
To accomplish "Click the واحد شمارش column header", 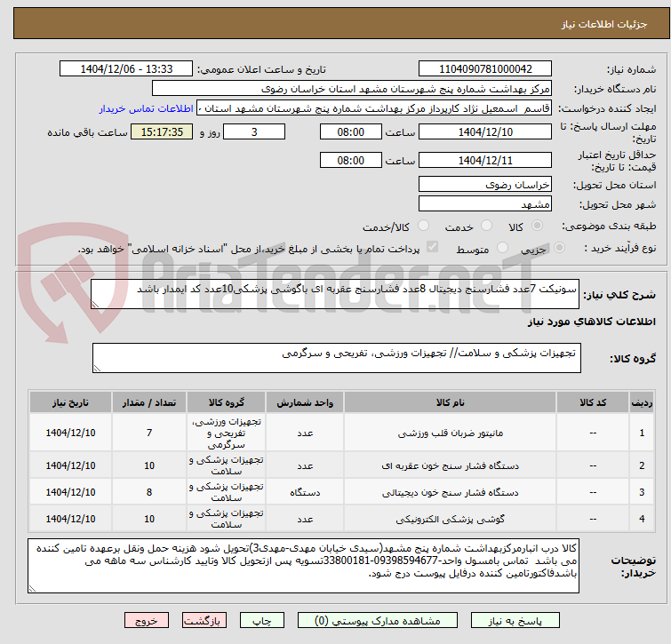I will (x=305, y=402).
